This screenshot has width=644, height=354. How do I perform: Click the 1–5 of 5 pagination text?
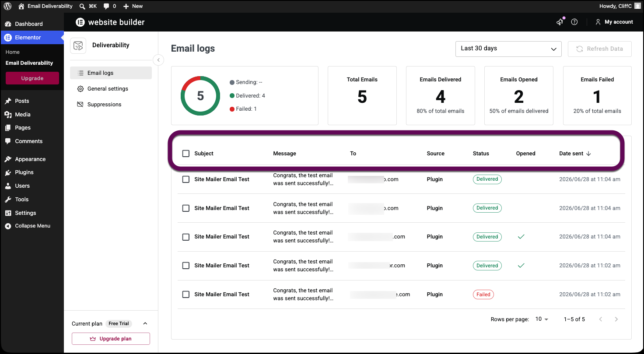(x=574, y=319)
